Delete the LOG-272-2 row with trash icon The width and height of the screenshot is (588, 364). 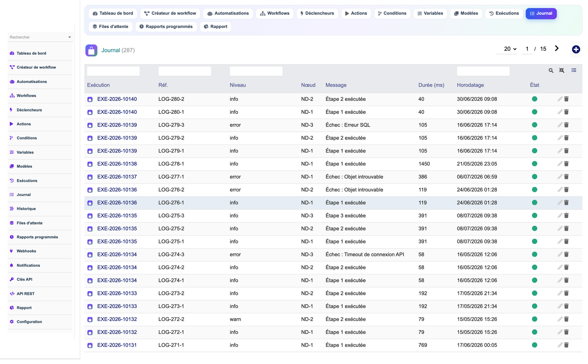tap(566, 319)
